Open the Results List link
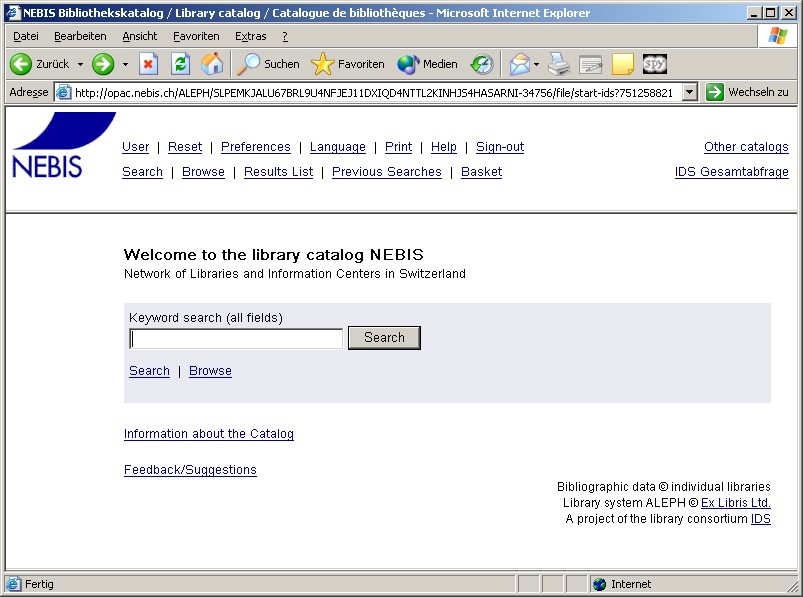The height and width of the screenshot is (597, 803). (x=278, y=172)
